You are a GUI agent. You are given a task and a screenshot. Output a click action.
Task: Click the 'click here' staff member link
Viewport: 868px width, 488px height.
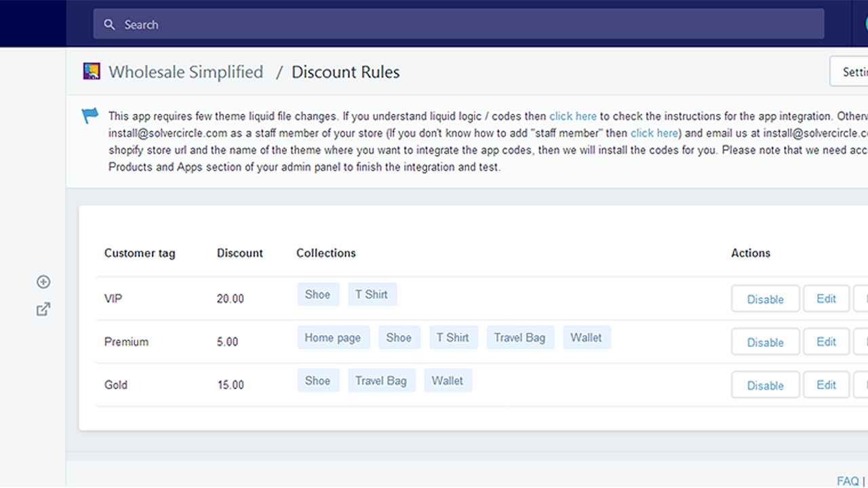point(654,133)
